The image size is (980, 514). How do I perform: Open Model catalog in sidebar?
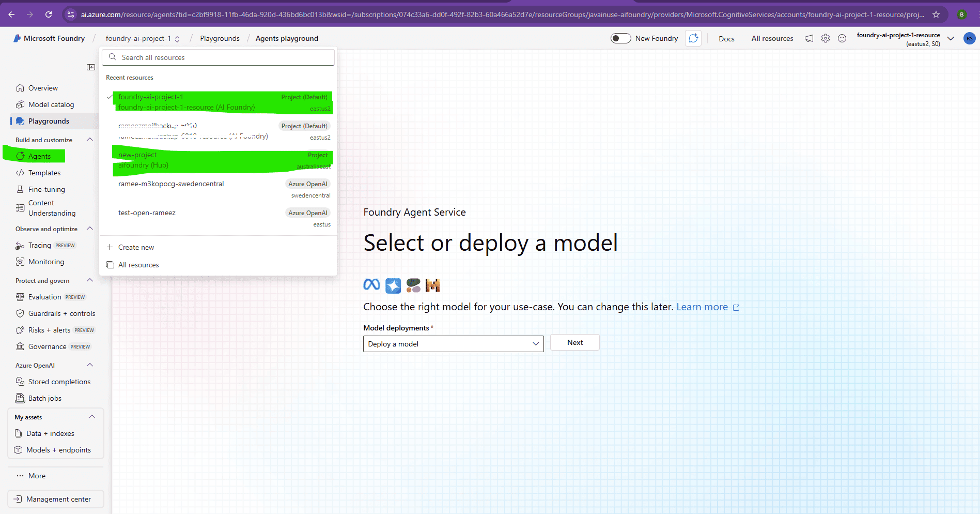click(x=51, y=104)
